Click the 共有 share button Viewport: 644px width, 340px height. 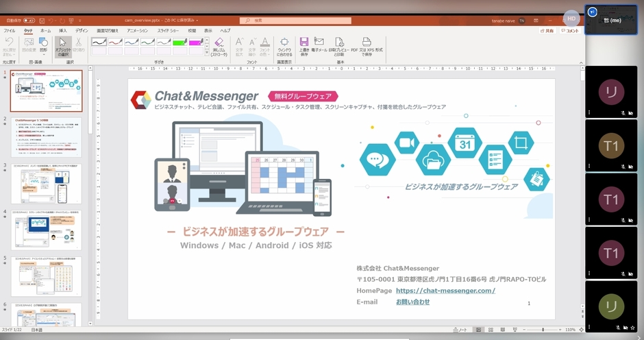click(547, 30)
